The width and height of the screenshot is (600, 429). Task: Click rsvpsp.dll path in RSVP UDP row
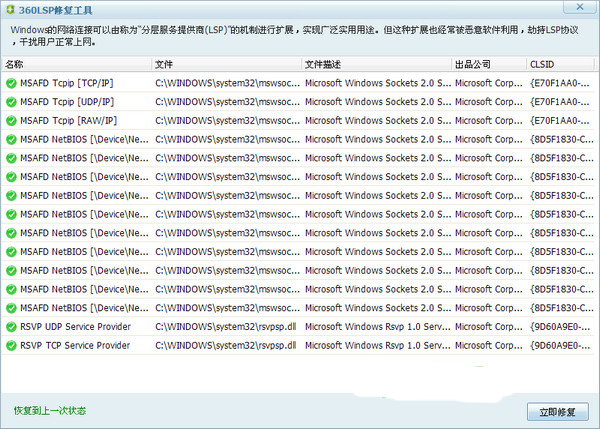pyautogui.click(x=226, y=327)
